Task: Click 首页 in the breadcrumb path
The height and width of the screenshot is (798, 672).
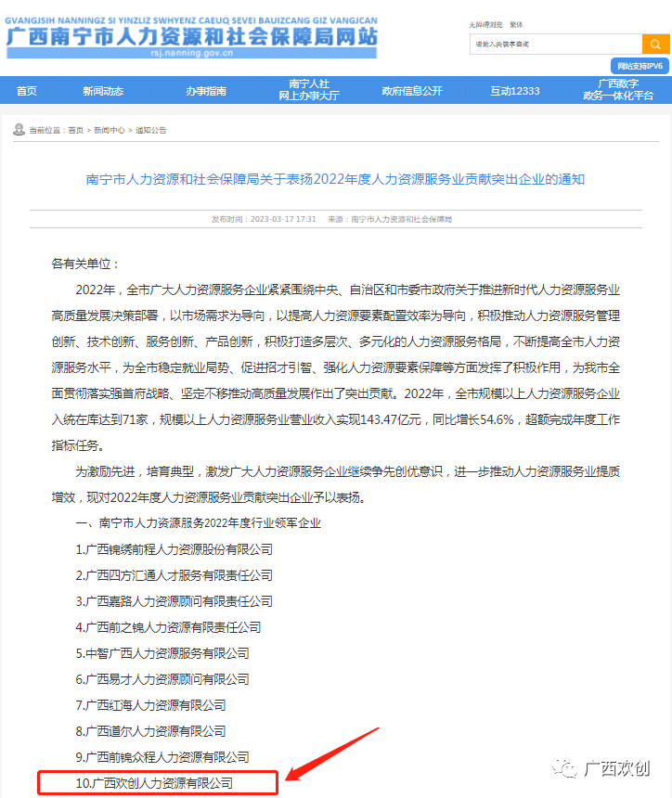Action: pyautogui.click(x=75, y=131)
